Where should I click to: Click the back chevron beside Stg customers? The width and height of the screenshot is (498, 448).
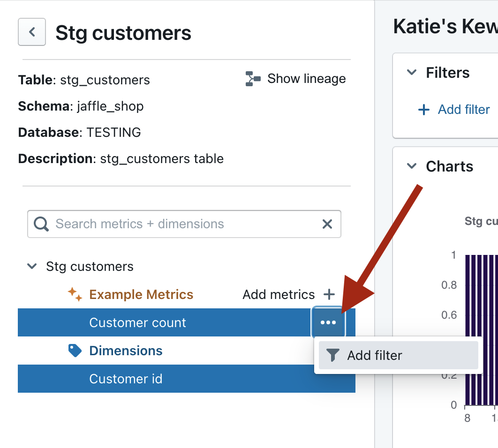click(x=32, y=32)
